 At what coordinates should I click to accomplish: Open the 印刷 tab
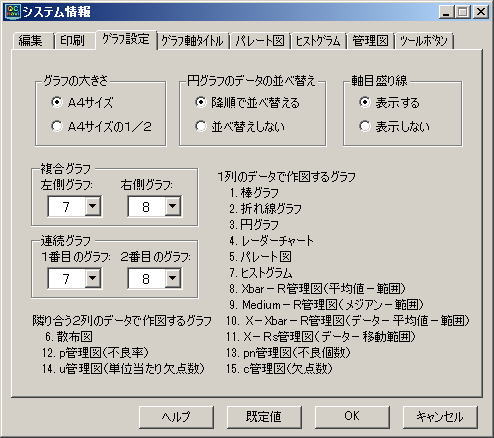tap(72, 41)
